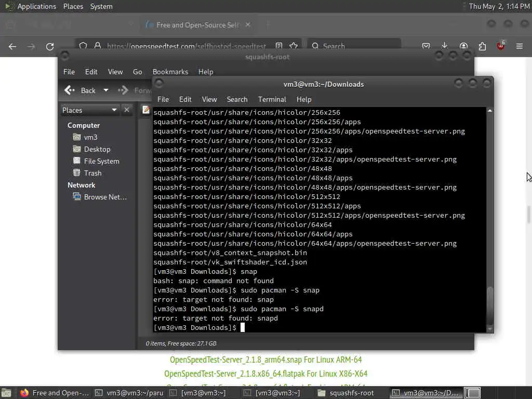
Task: Open Help menu in file manager
Action: 206,72
